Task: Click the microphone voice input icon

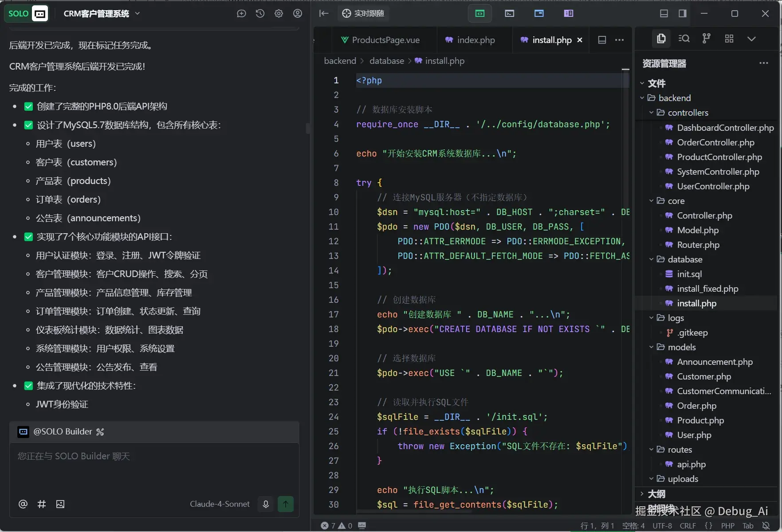Action: click(x=266, y=504)
